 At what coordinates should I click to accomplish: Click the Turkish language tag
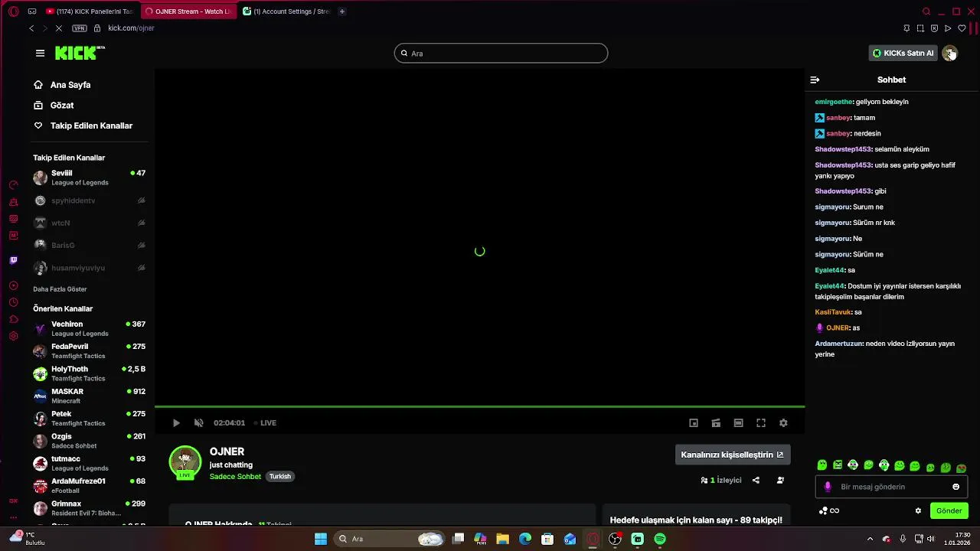tap(280, 476)
